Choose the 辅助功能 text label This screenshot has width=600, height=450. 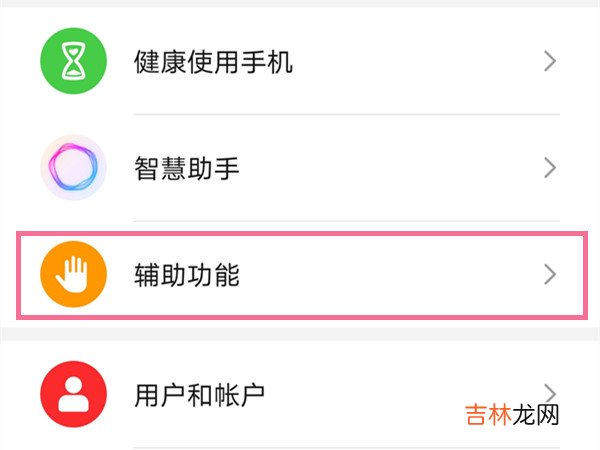coord(186,275)
